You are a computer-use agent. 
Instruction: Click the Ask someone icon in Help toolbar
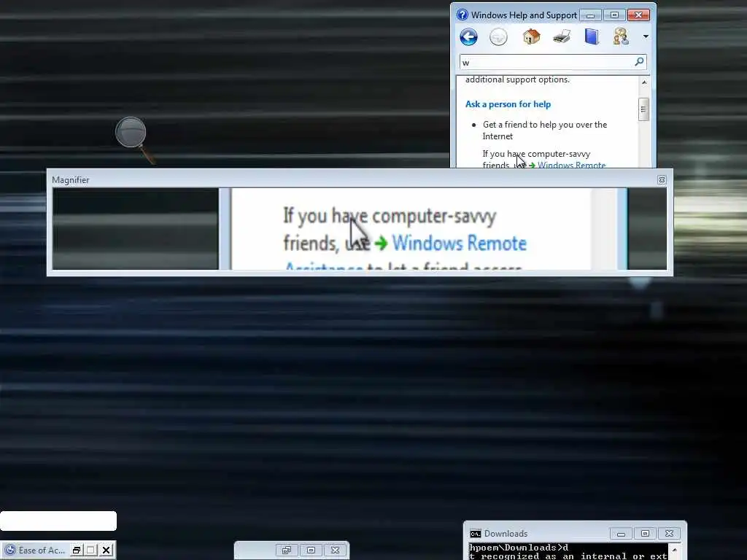pos(621,36)
